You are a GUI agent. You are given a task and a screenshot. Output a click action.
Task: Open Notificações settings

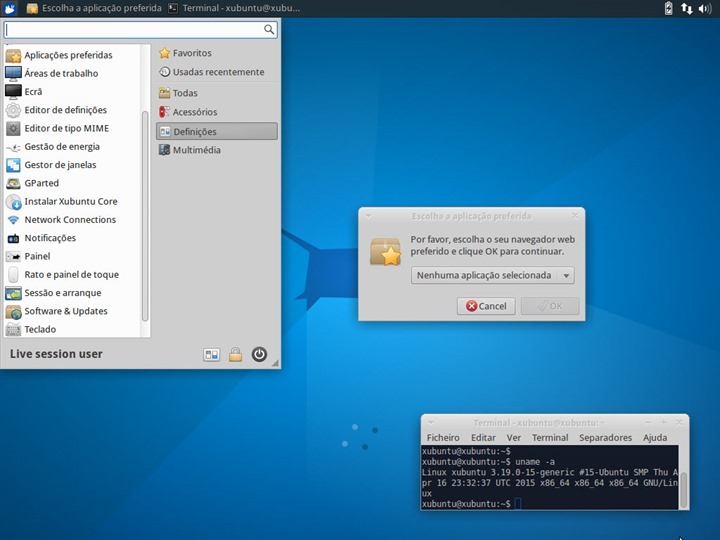point(40,238)
